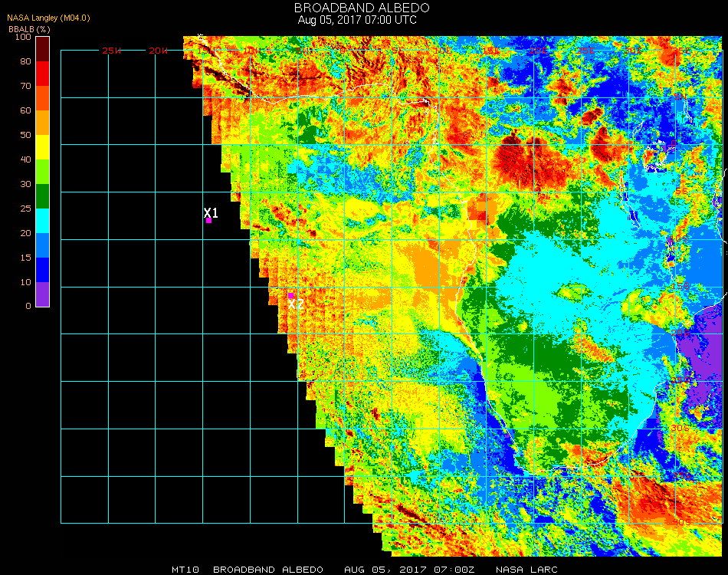Click the MT10 text in bottom caption
728x575 pixels.
point(186,570)
